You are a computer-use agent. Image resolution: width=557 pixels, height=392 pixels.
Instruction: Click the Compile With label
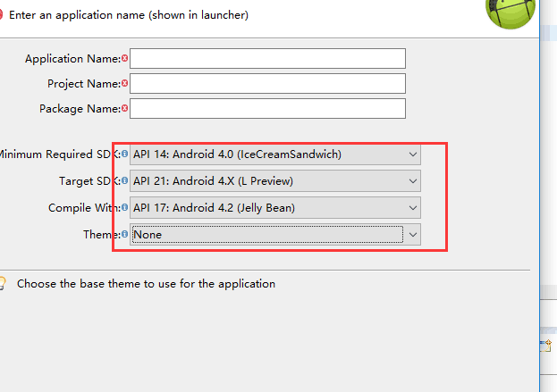pos(84,208)
